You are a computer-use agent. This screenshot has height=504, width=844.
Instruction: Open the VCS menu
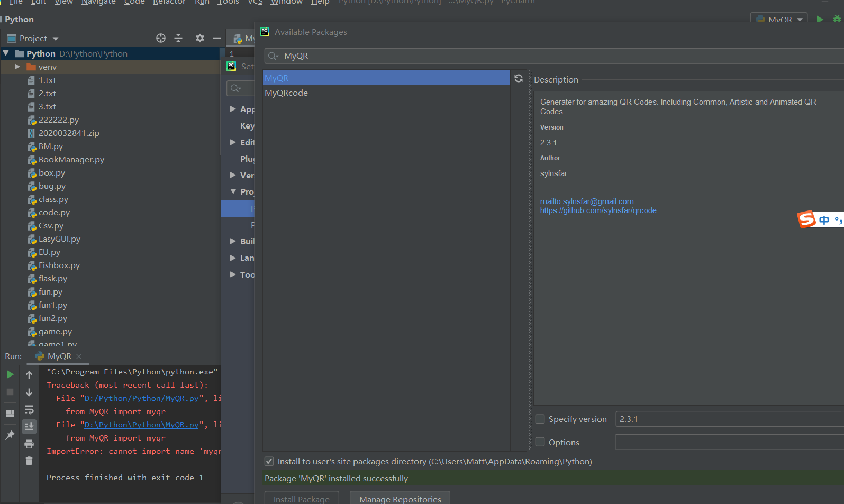pyautogui.click(x=255, y=2)
